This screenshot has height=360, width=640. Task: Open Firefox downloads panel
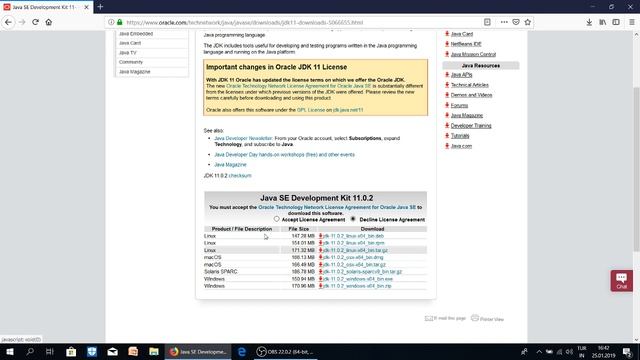pyautogui.click(x=589, y=22)
